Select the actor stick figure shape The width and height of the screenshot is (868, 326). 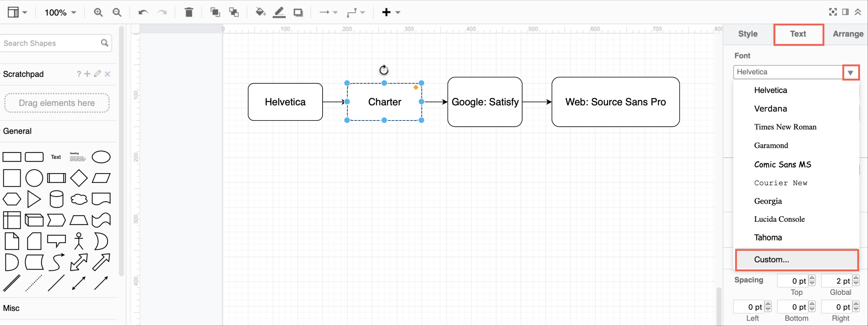[79, 241]
